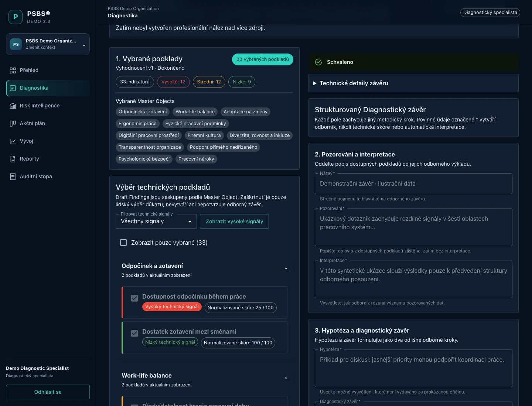Click the Pozorování text area
Viewport: 532px width, 406px height.
[x=413, y=227]
